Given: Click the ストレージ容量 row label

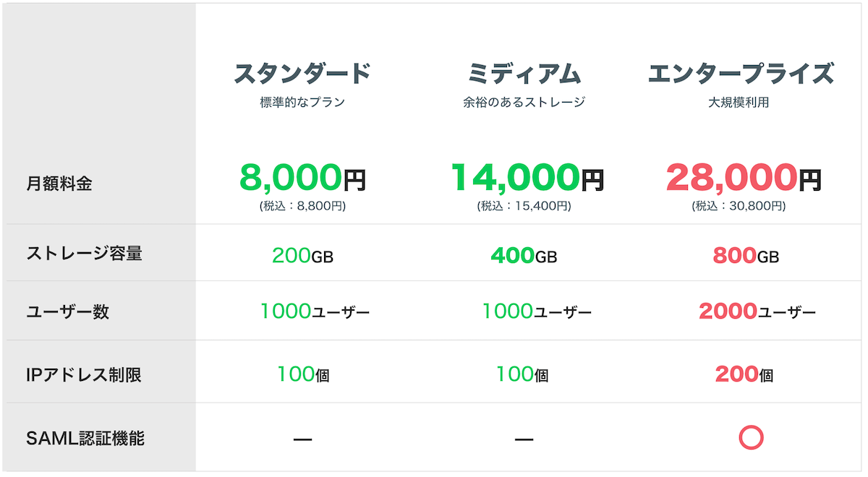Looking at the screenshot, I should (85, 253).
